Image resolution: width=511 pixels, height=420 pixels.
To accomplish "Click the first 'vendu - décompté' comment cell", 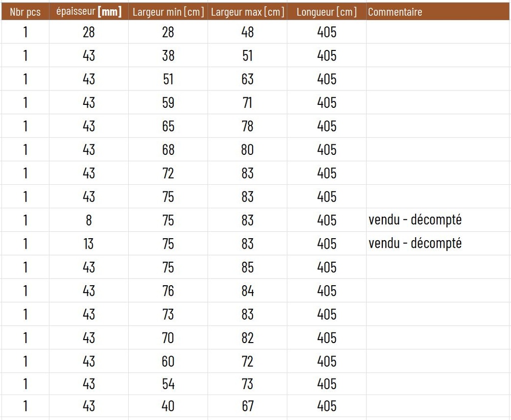I will click(x=415, y=220).
